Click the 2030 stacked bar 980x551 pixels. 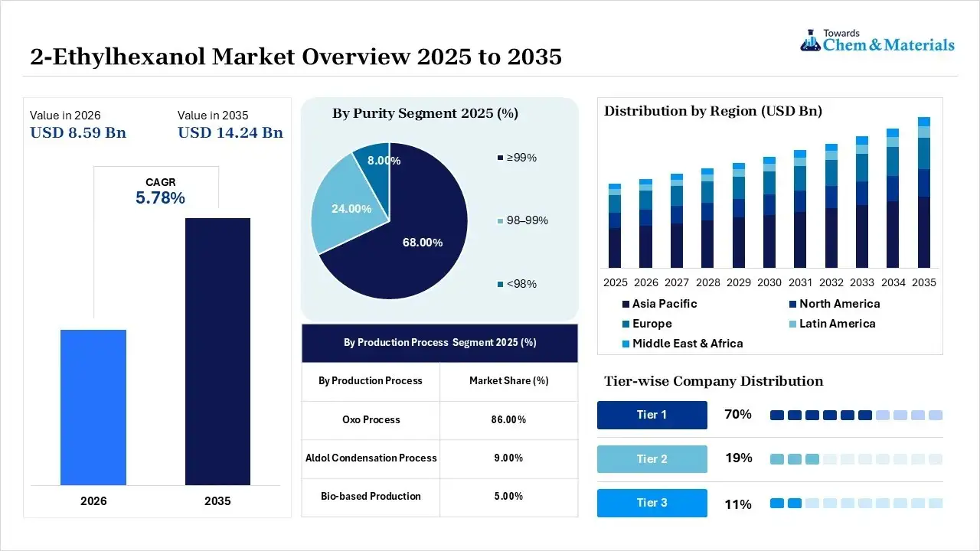(769, 213)
